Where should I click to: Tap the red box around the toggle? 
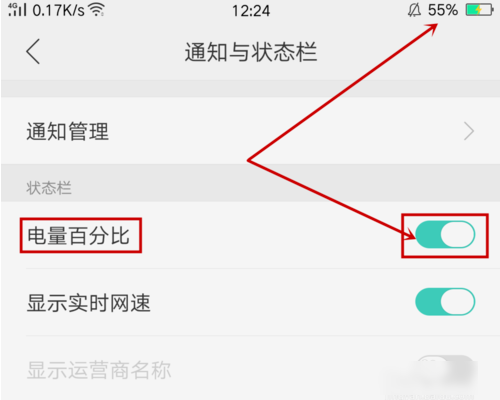[x=445, y=235]
